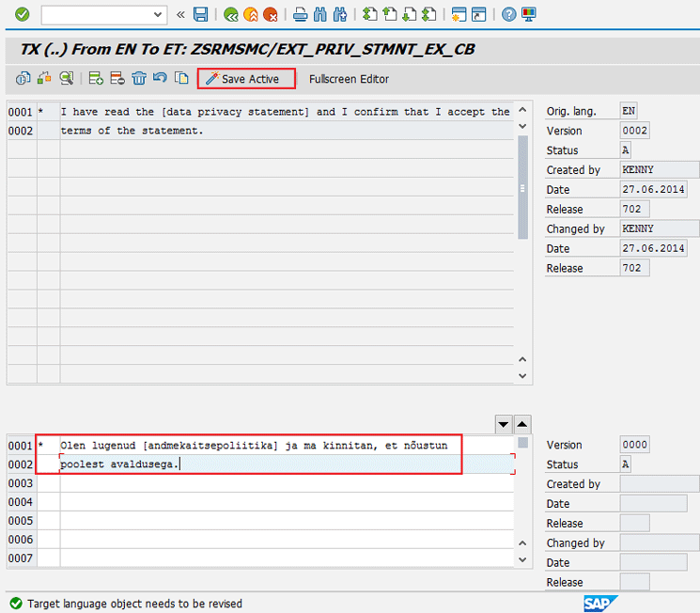
Task: Click the red Cancel icon
Action: [271, 14]
